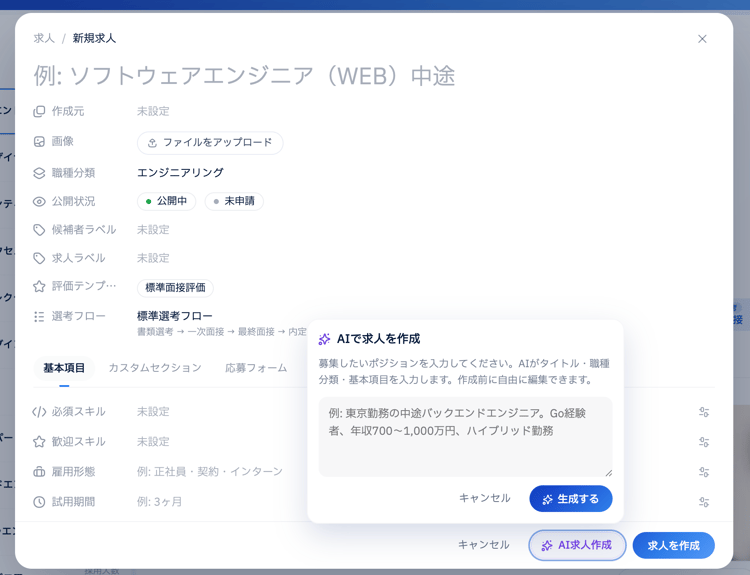This screenshot has height=575, width=750.
Task: Close the new job posting dialog
Action: pos(702,39)
